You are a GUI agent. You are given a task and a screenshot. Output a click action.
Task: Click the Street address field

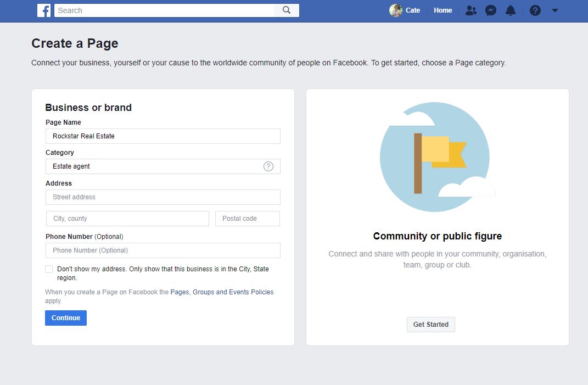[163, 197]
